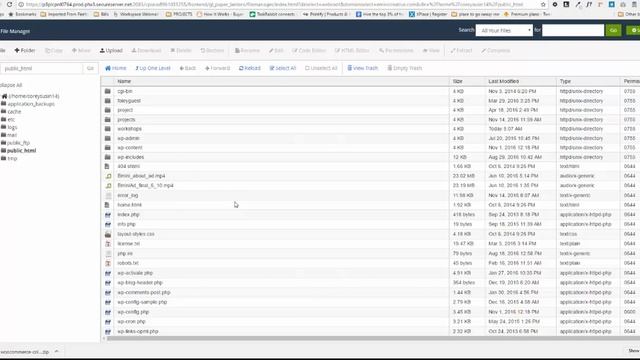Click the layout-styles.css file icon
This screenshot has width=640, height=360.
(108, 234)
